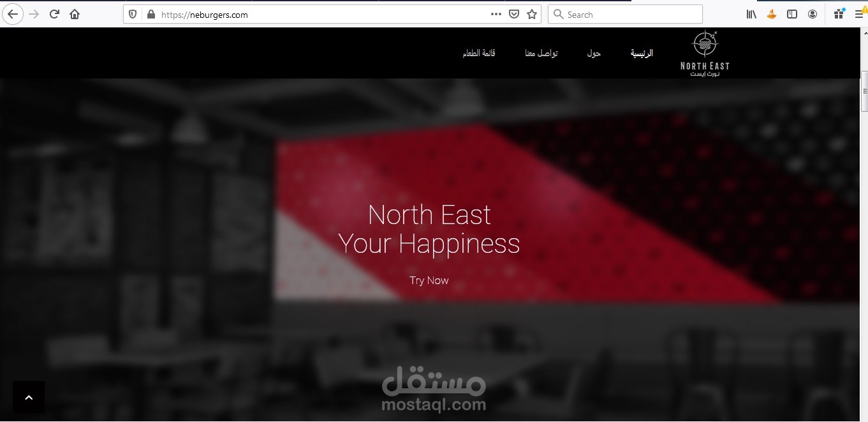Open the browser home page
The height and width of the screenshot is (422, 868).
pyautogui.click(x=75, y=14)
